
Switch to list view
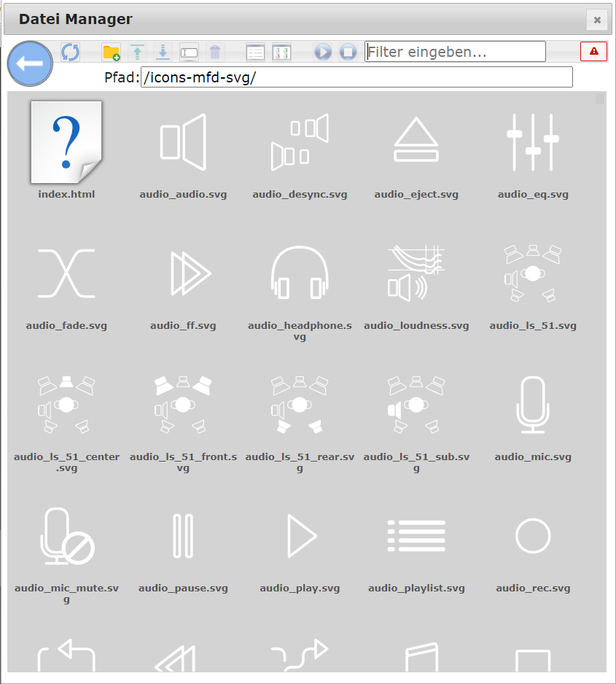pos(255,52)
